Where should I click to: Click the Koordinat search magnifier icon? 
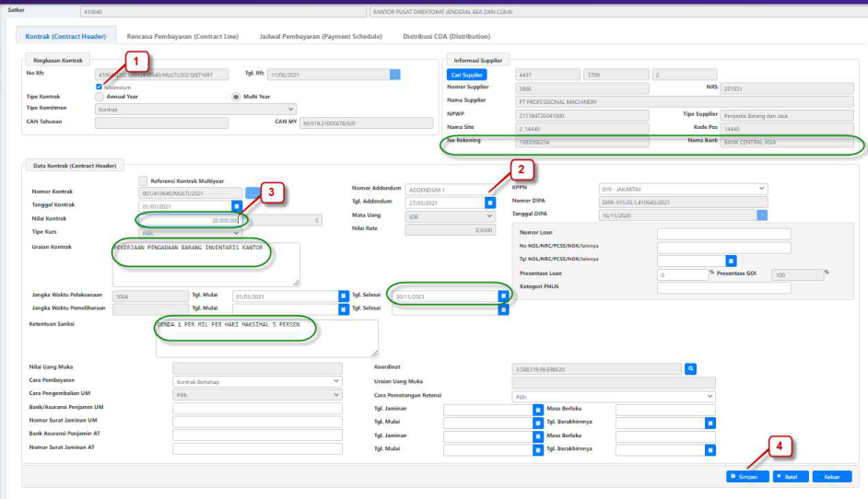click(x=691, y=368)
